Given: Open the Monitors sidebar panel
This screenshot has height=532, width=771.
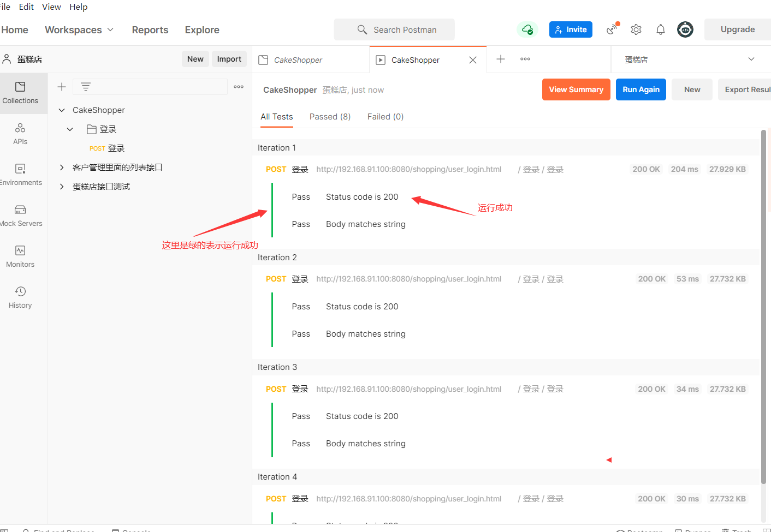Looking at the screenshot, I should [x=20, y=257].
